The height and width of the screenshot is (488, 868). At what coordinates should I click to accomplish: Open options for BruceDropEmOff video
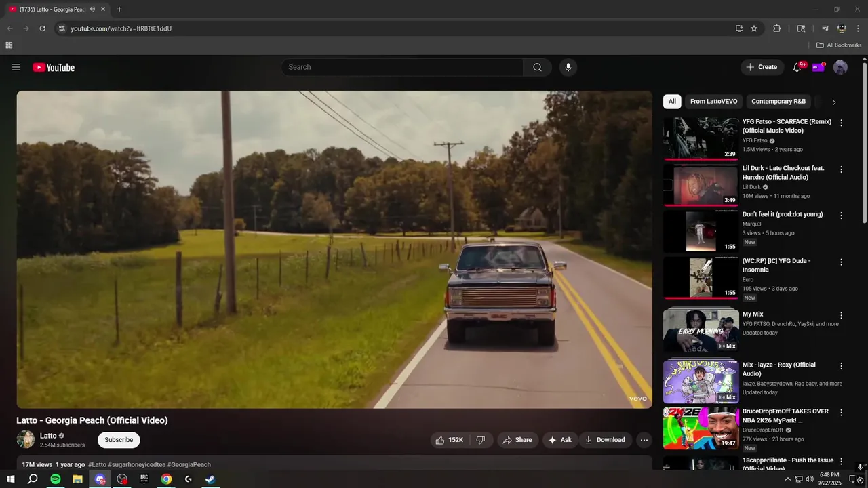(842, 412)
